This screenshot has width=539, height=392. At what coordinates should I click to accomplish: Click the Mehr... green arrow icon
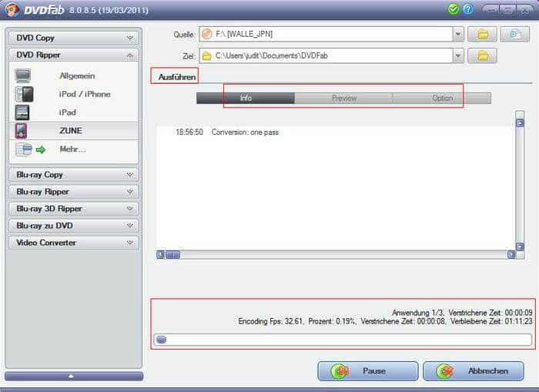click(41, 149)
